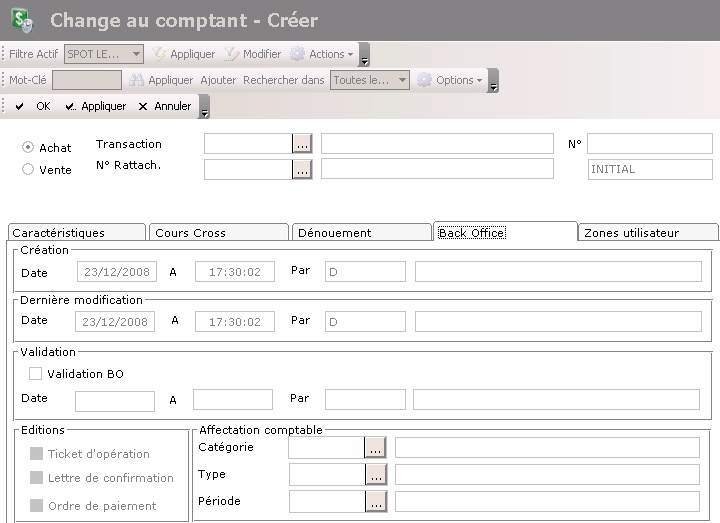The height and width of the screenshot is (523, 720).
Task: Expand the Filtre Actif SPOT dropdown
Action: pos(137,54)
